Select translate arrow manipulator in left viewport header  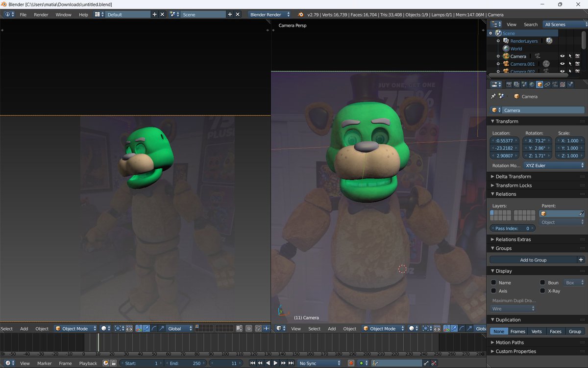tap(147, 328)
